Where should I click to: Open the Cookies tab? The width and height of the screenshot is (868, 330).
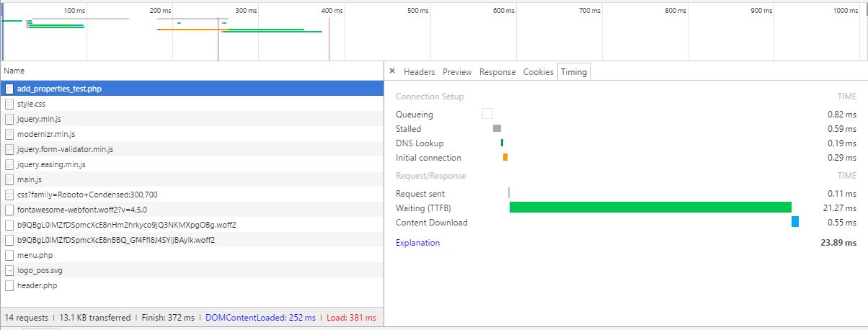[538, 72]
